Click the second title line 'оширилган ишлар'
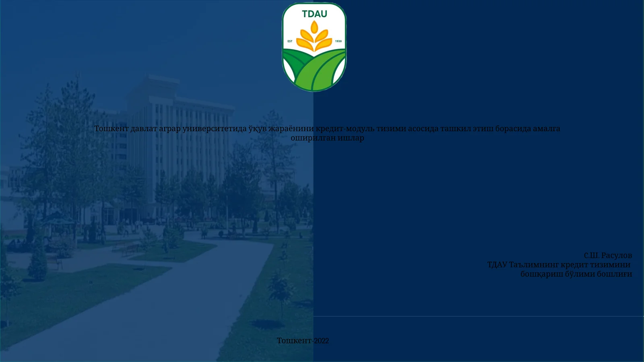Screen dimensions: 644x362 pyautogui.click(x=327, y=138)
